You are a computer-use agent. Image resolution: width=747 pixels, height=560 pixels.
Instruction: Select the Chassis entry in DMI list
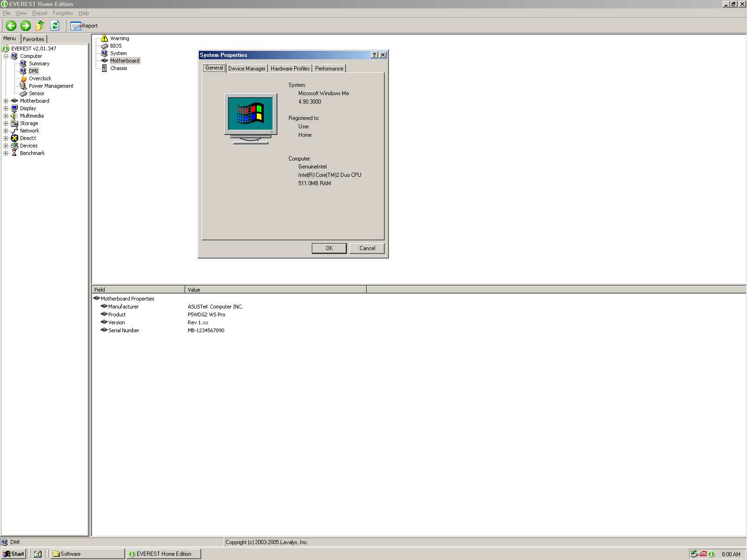[x=119, y=68]
